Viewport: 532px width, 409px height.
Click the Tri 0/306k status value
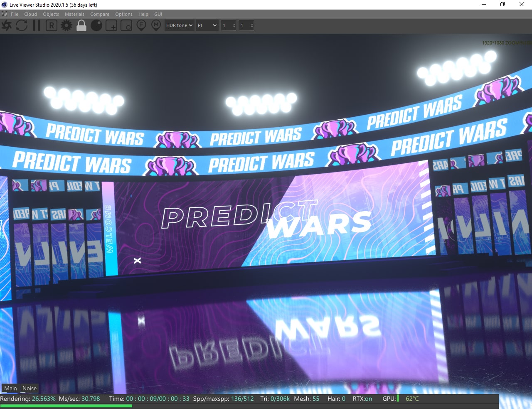[x=275, y=399]
